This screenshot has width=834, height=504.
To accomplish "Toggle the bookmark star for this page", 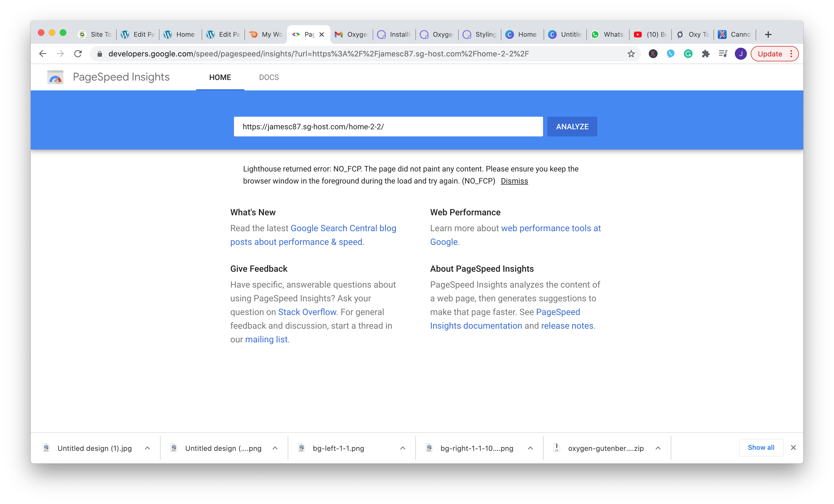I will [x=631, y=53].
